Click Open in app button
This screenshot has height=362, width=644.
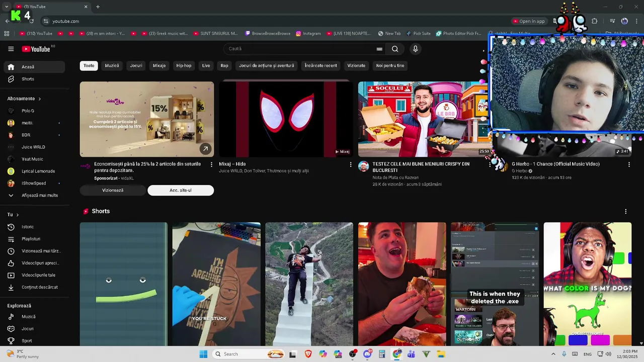point(528,21)
